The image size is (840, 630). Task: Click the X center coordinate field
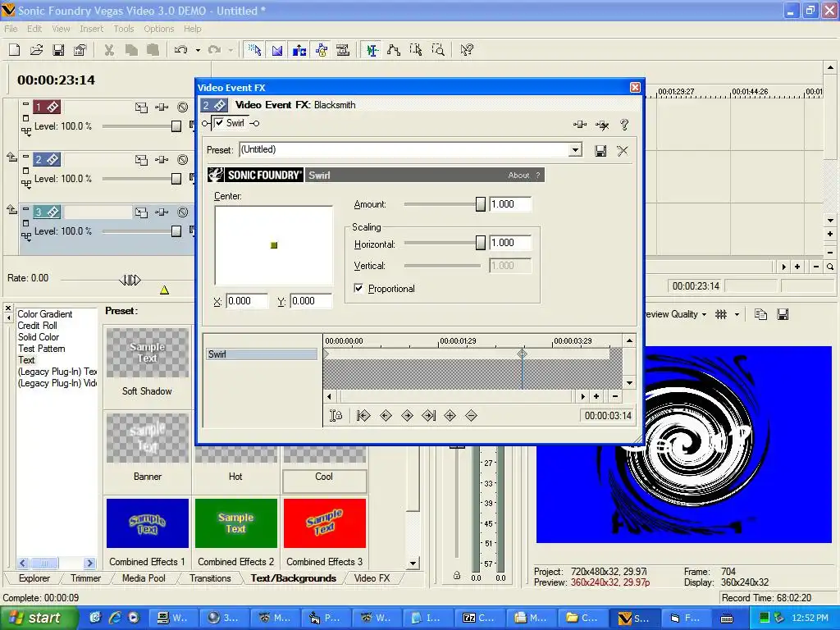[x=246, y=301]
